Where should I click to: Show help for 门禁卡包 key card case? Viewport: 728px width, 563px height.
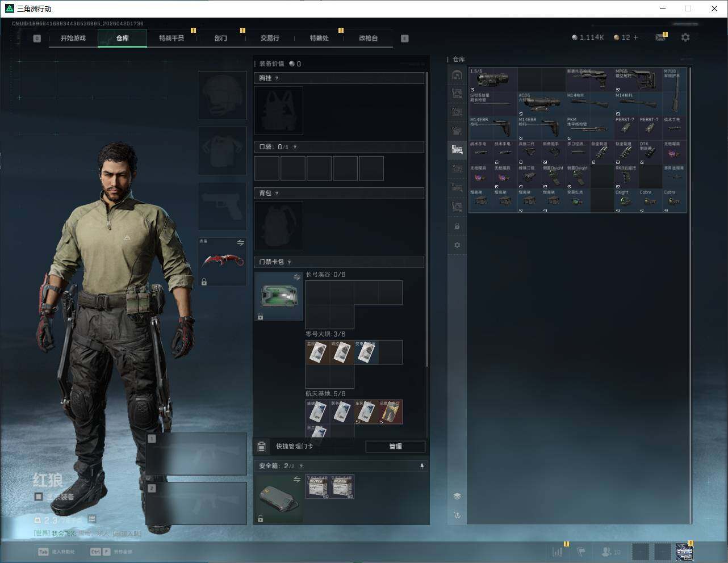[289, 262]
